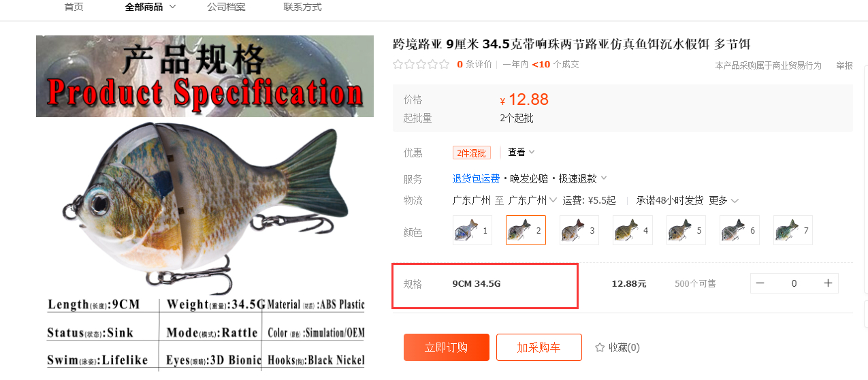Click the minus icon to decrease quantity
The width and height of the screenshot is (868, 380).
coord(760,283)
